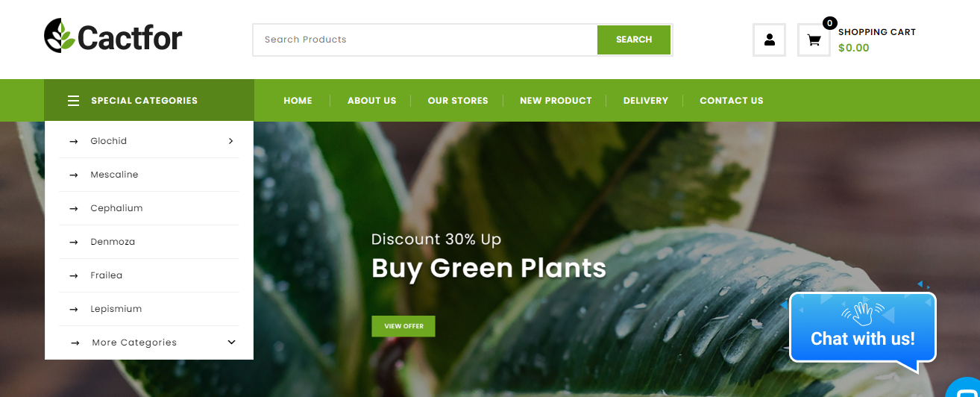Screen dimensions: 980x397
Task: Open the Delivery menu item
Action: tap(646, 101)
